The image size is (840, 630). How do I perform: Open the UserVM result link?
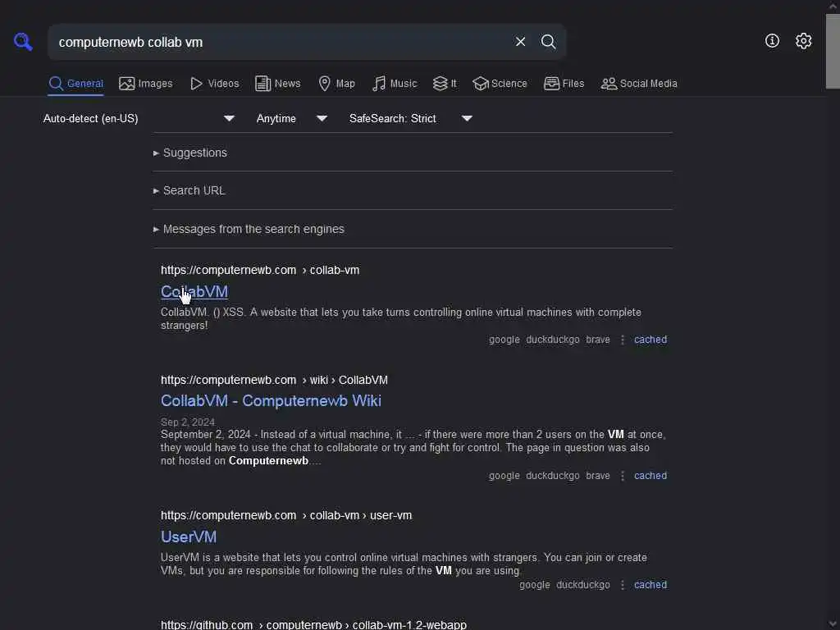click(x=189, y=536)
